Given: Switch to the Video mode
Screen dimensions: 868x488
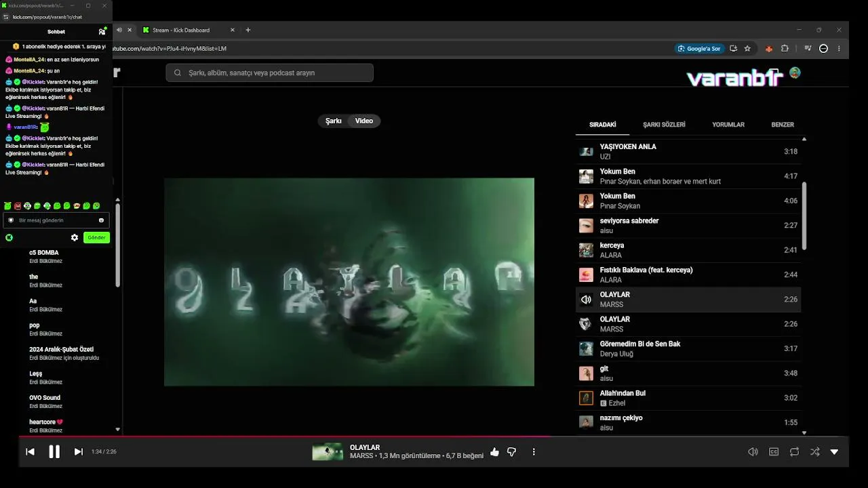Looking at the screenshot, I should point(364,121).
